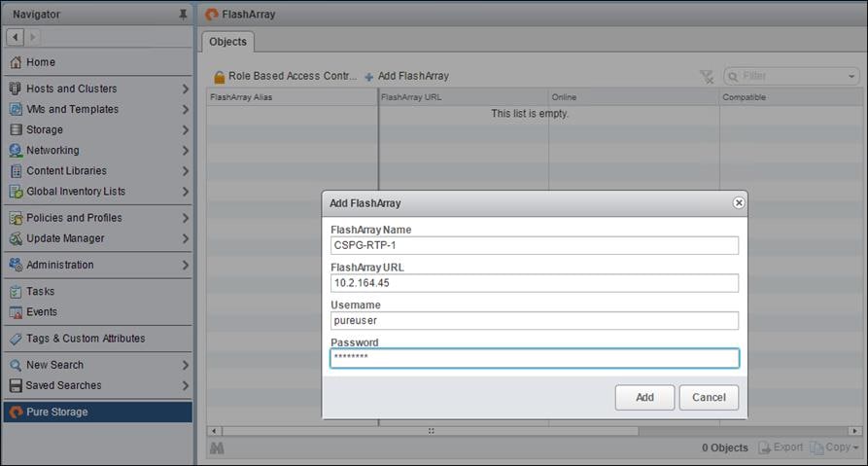Pin the Navigator panel
The height and width of the screenshot is (466, 868).
(x=183, y=15)
